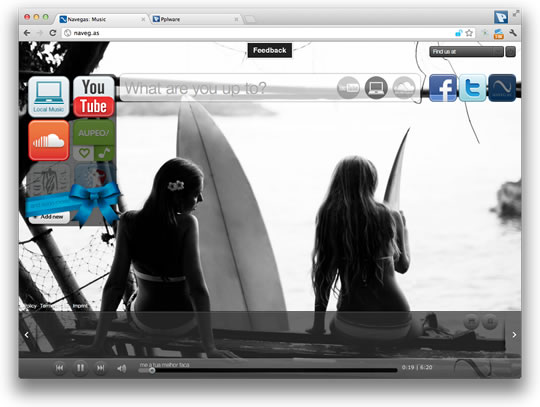540x407 pixels.
Task: Skip to the next track
Action: [100, 368]
